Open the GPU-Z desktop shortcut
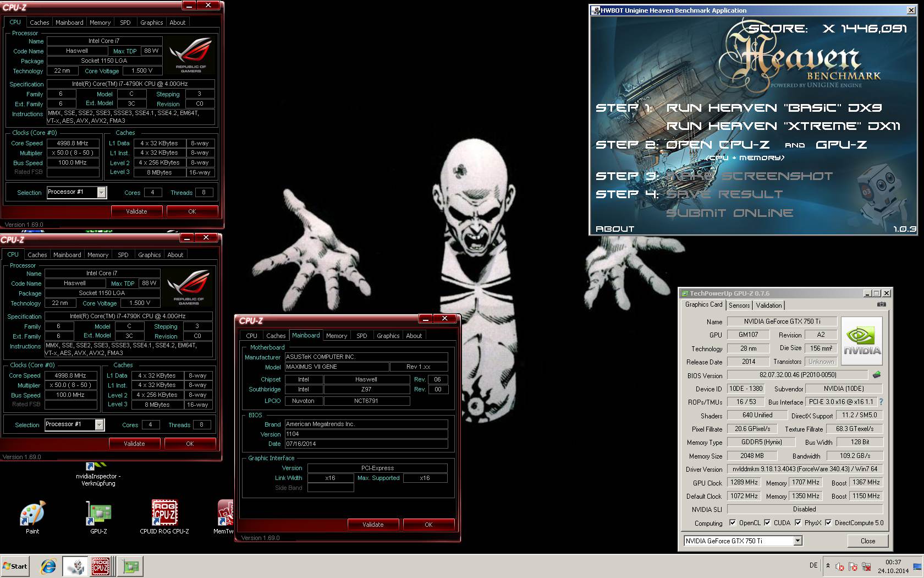This screenshot has height=578, width=924. pos(98,516)
